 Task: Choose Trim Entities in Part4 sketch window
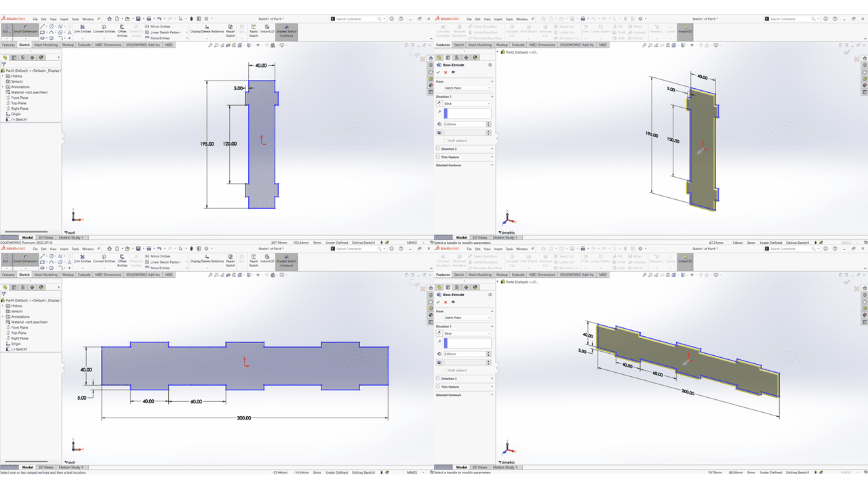tap(82, 259)
